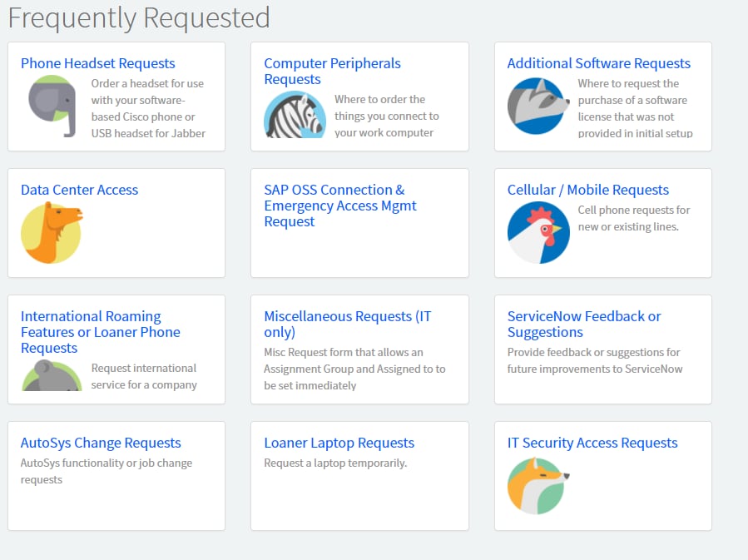Open IT Security Access Requests title
The image size is (748, 560).
pyautogui.click(x=592, y=443)
